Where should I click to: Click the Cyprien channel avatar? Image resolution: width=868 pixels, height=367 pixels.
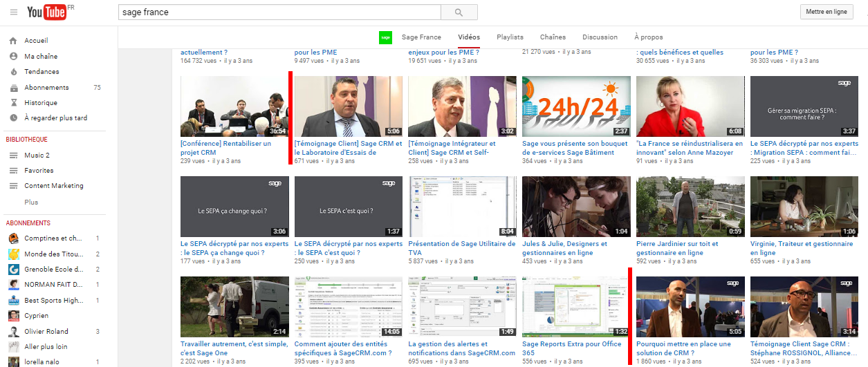point(13,316)
